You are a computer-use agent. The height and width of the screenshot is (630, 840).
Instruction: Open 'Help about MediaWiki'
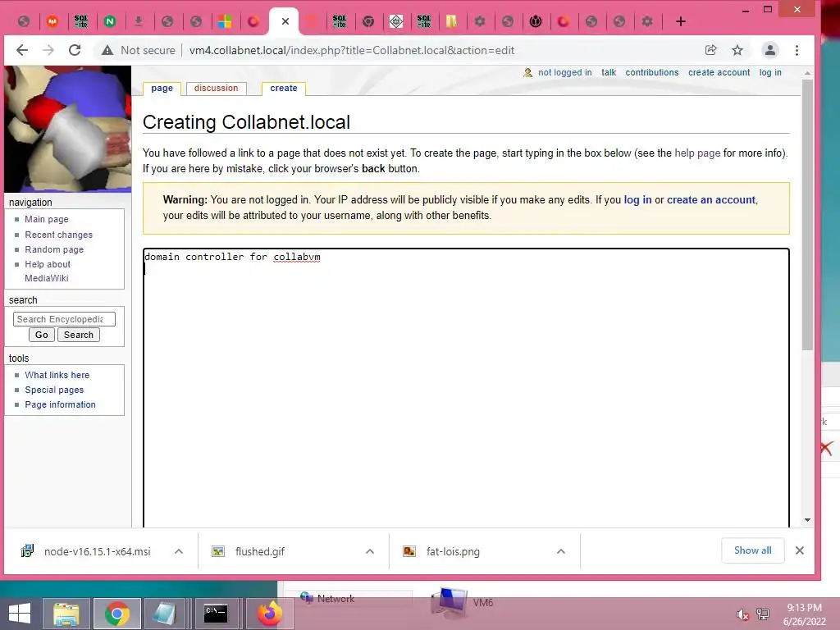tap(47, 271)
